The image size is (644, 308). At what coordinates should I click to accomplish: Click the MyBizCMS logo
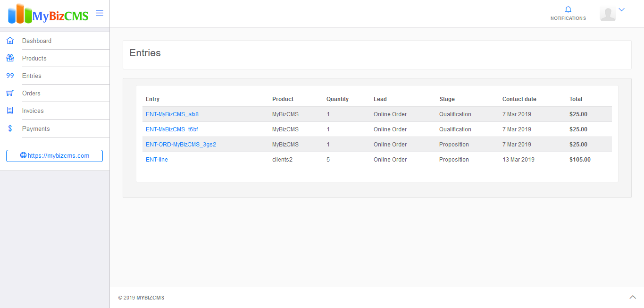tap(48, 14)
